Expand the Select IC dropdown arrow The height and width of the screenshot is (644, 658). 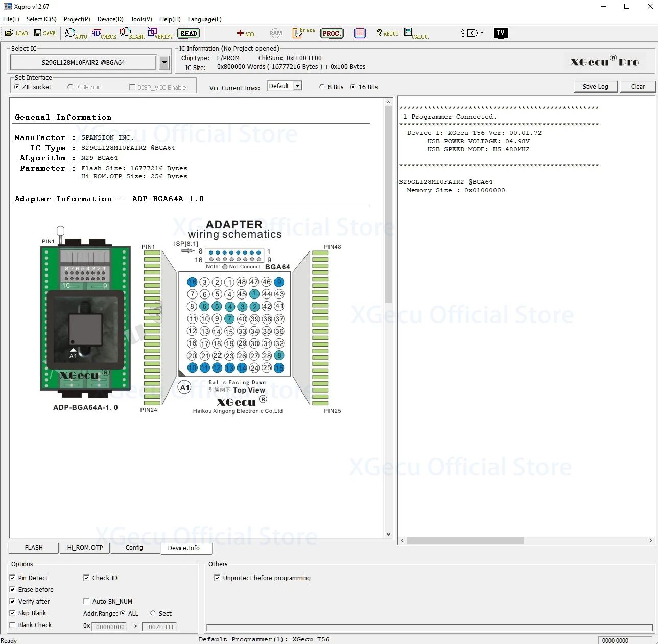coord(164,63)
